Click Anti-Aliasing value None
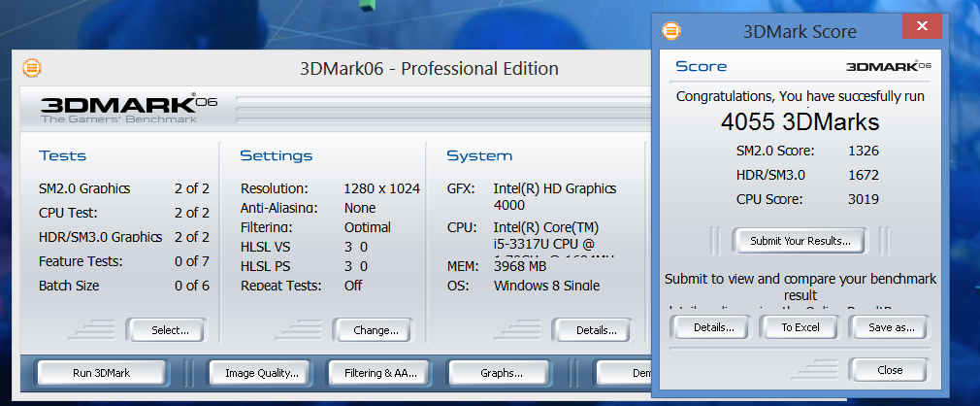This screenshot has width=980, height=406. coord(360,208)
